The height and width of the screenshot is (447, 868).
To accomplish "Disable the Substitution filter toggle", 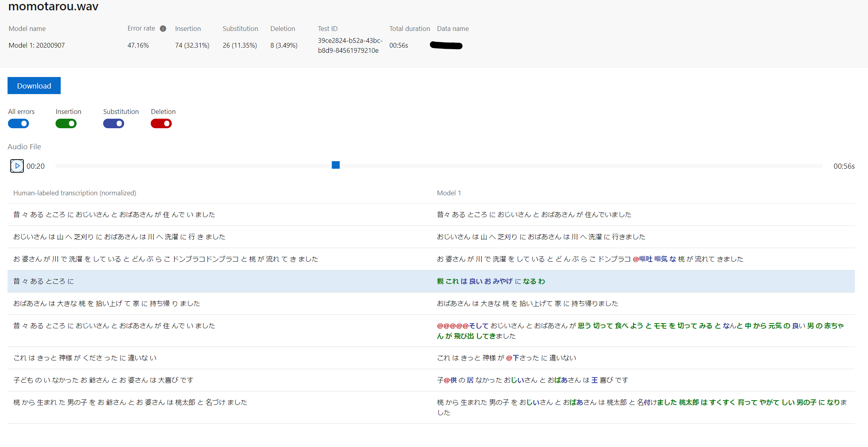I will point(113,123).
